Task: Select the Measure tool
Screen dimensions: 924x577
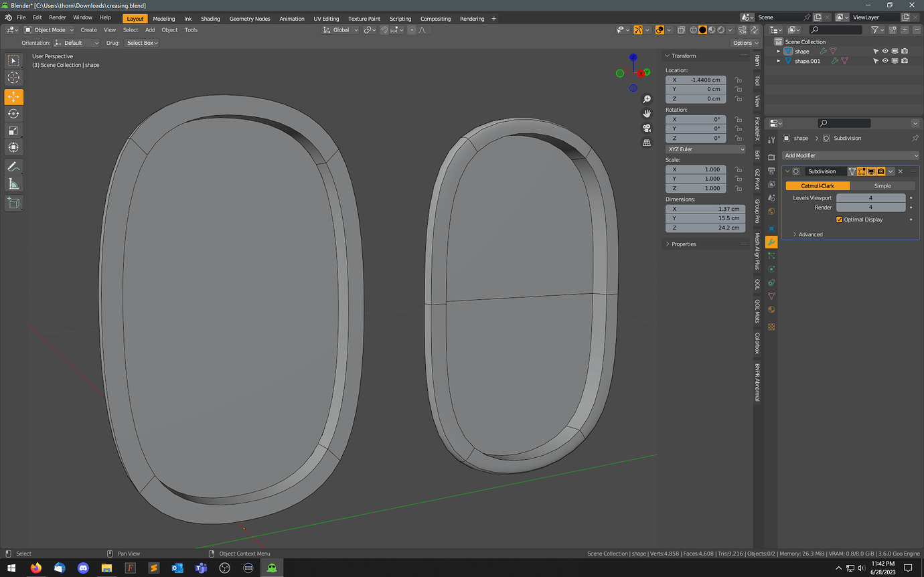Action: click(x=13, y=183)
